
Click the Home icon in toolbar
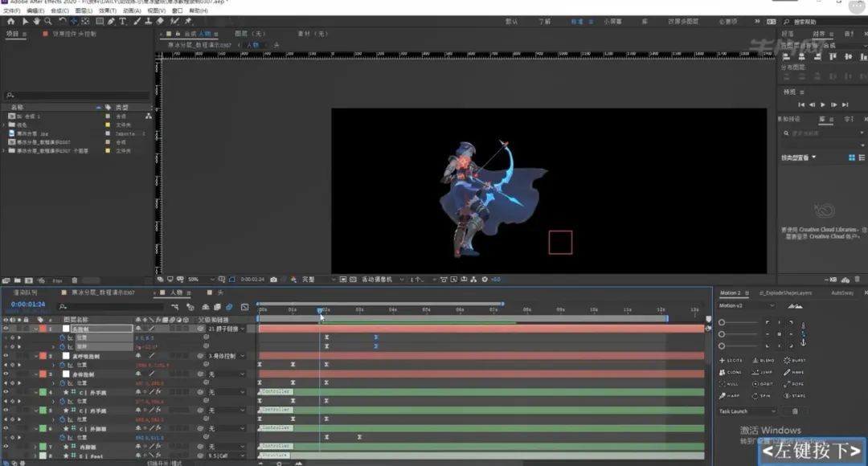(x=10, y=22)
